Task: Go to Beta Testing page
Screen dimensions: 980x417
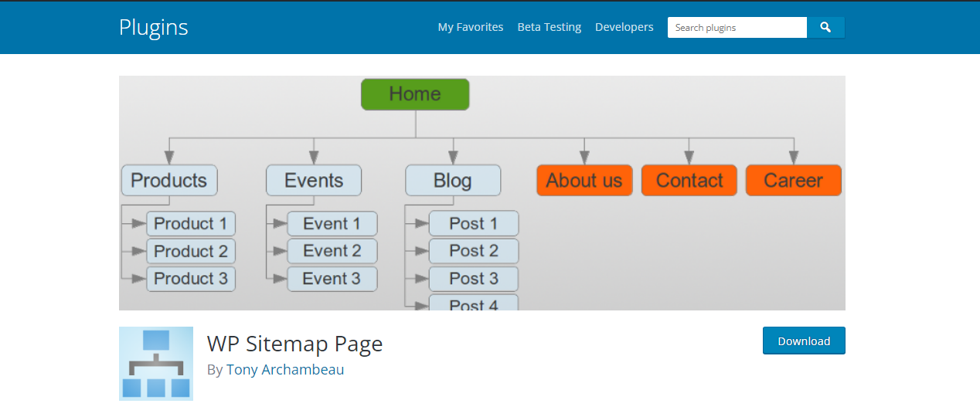Action: pyautogui.click(x=550, y=27)
